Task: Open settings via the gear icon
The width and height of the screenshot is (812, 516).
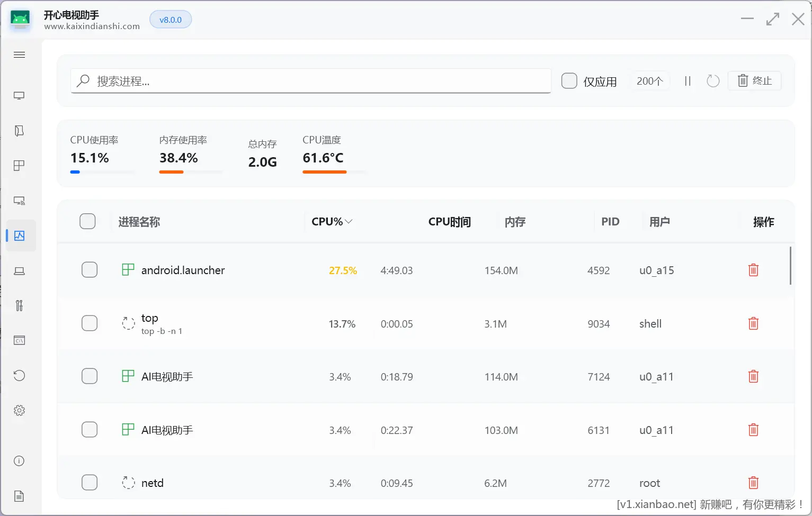Action: [x=20, y=410]
